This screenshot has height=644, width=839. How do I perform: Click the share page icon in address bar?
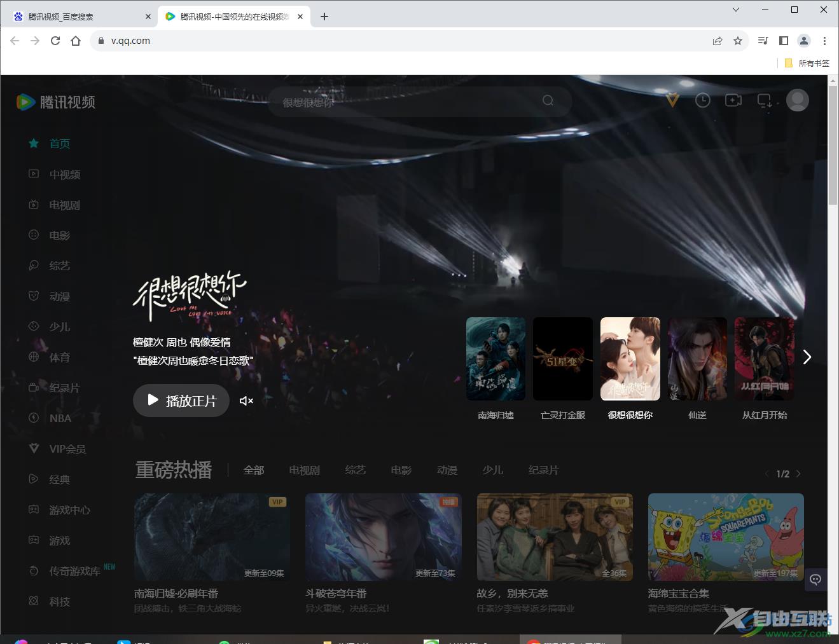pos(718,41)
